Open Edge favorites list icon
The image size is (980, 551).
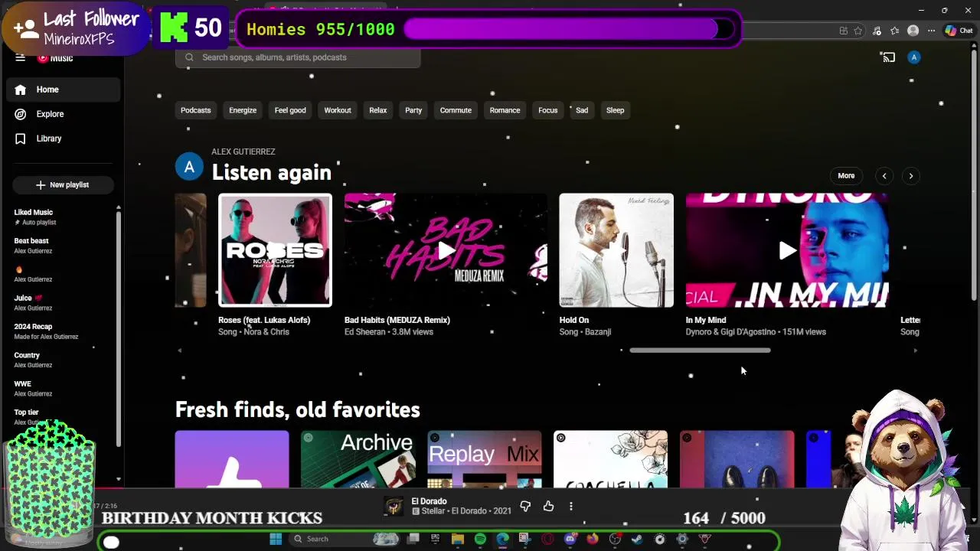click(894, 31)
